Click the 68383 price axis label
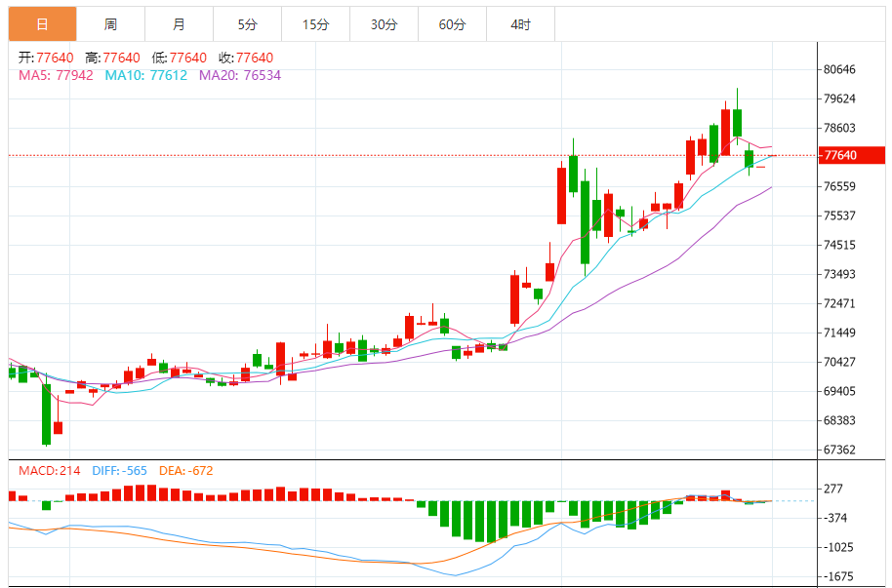 click(839, 420)
